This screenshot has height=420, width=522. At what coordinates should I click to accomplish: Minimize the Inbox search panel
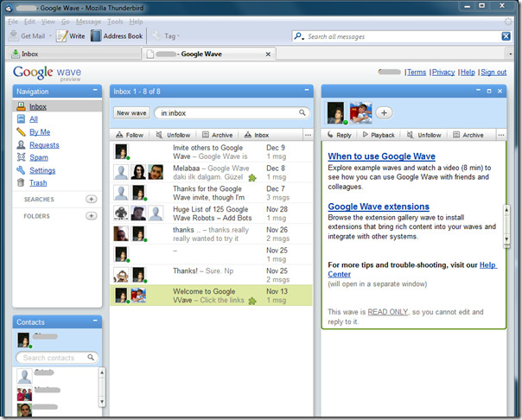pyautogui.click(x=307, y=90)
